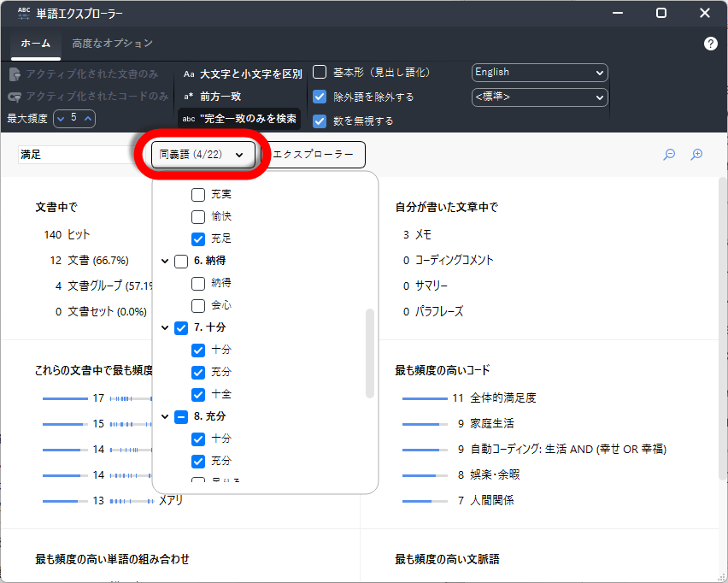Click the help question mark icon

coord(710,44)
